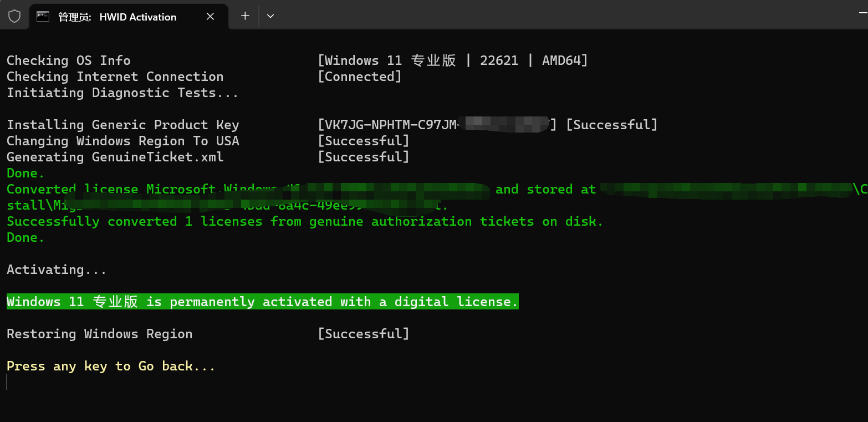
Task: Click the 'Generating GenuineTicket.xml' line
Action: pos(115,157)
